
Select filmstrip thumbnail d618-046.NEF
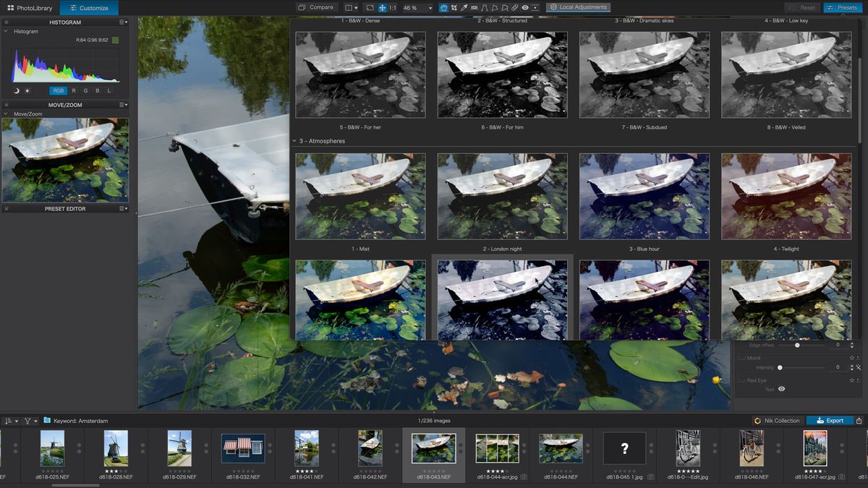[752, 448]
